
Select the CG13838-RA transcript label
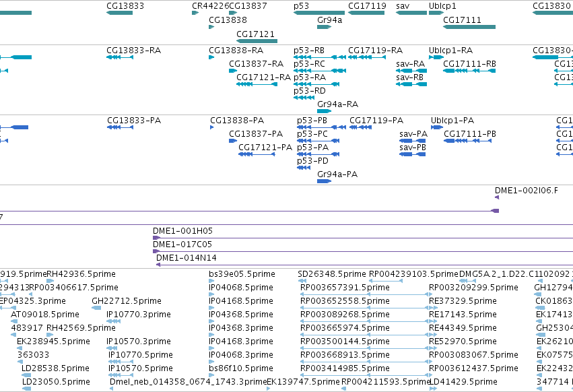point(236,50)
